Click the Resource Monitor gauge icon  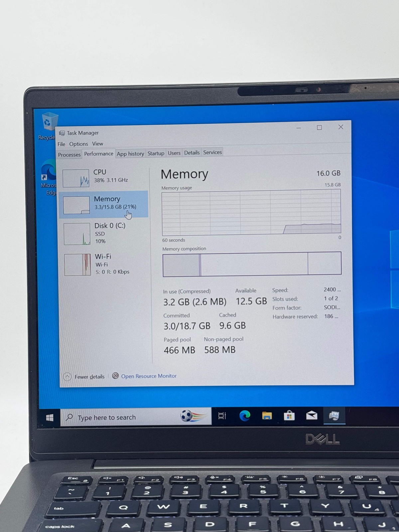click(x=115, y=376)
